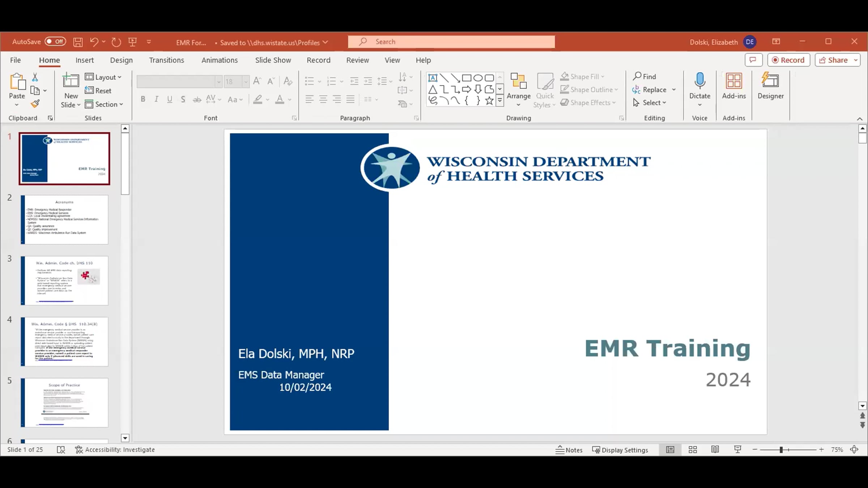
Task: Open the Comments pane icon
Action: click(x=753, y=60)
